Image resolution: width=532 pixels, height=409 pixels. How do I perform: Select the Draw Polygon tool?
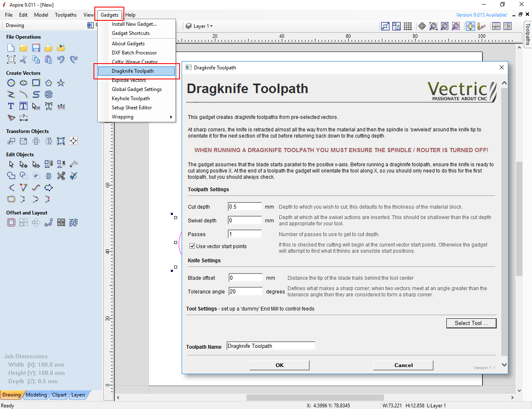49,83
